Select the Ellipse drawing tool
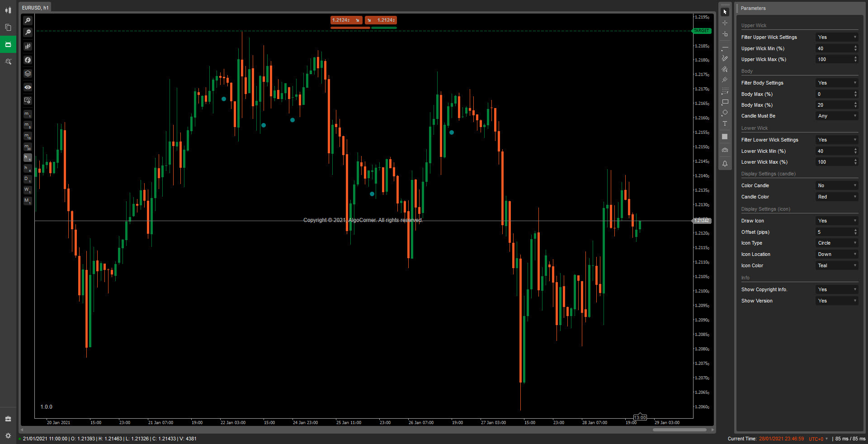 (725, 113)
